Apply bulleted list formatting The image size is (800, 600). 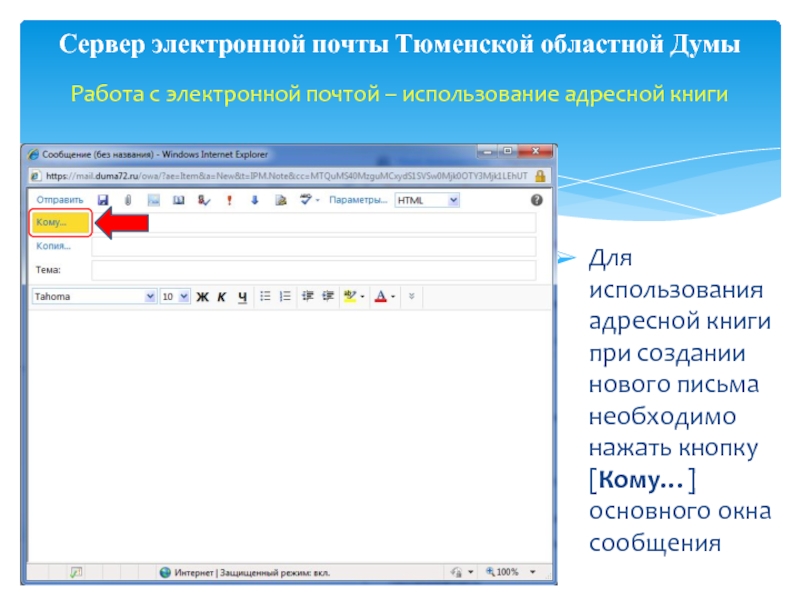[265, 296]
